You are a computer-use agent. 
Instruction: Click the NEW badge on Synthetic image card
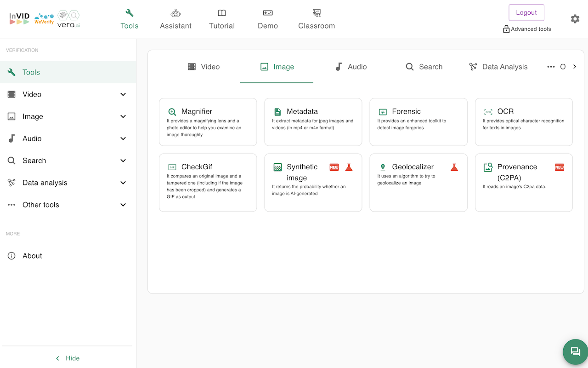[334, 167]
